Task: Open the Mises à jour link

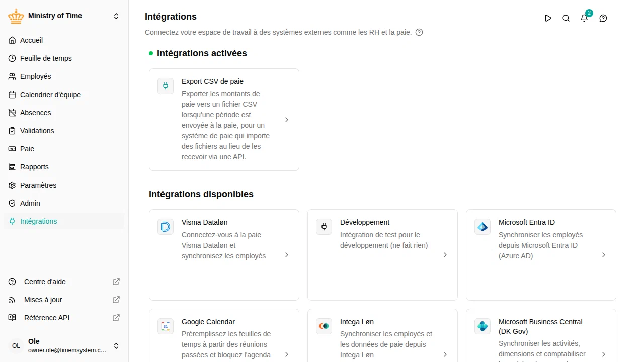Action: [x=64, y=300]
